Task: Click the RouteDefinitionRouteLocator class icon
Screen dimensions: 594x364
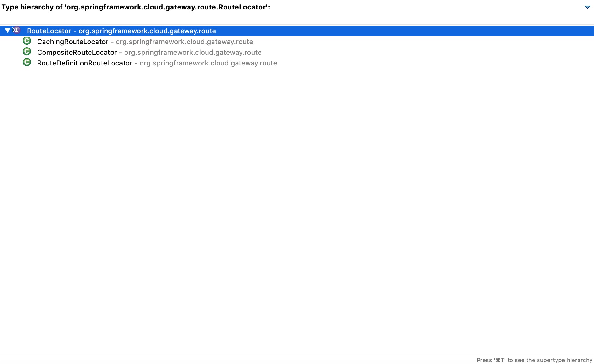Action: coord(27,62)
